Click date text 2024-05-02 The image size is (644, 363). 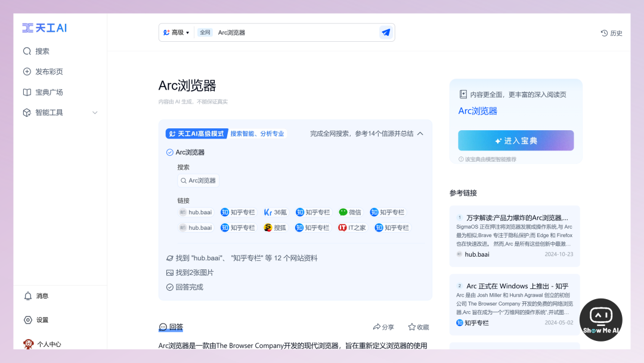[559, 323]
